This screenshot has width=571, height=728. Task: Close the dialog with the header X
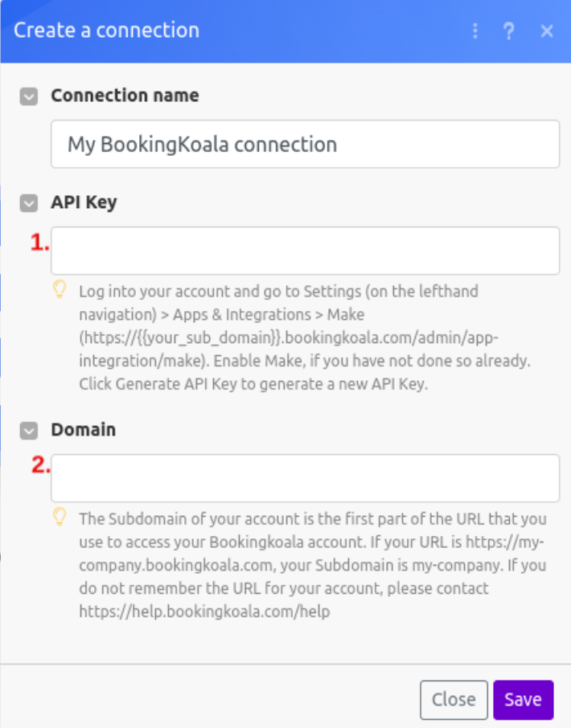click(547, 31)
